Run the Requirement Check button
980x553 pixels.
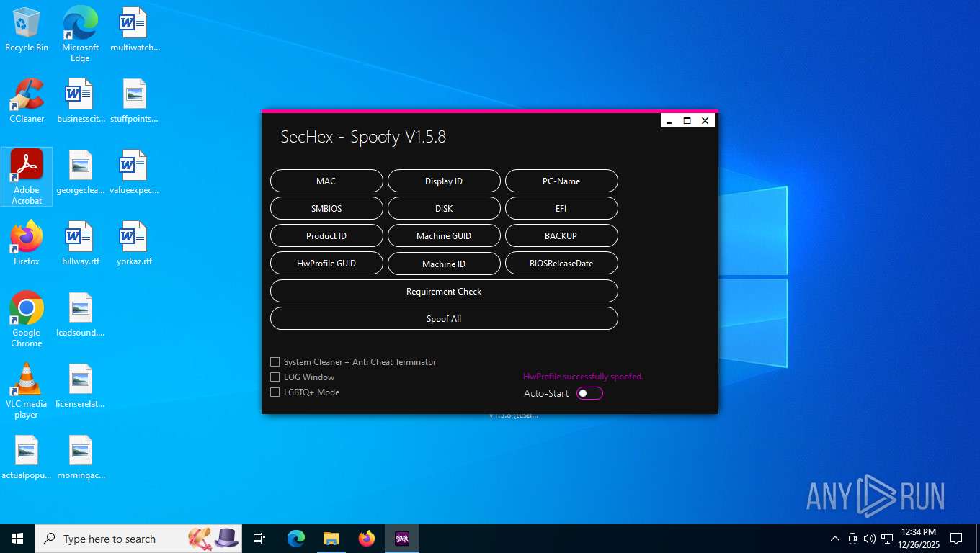point(444,292)
